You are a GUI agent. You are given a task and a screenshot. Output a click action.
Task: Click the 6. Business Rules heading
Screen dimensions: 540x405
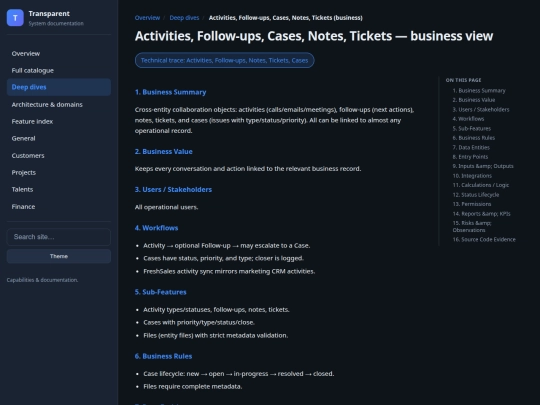163,356
